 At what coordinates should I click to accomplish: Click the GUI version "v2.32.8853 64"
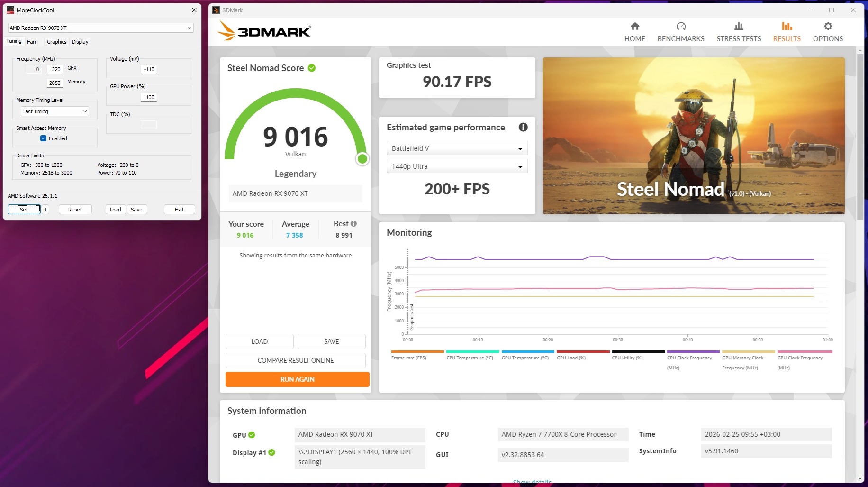click(563, 455)
